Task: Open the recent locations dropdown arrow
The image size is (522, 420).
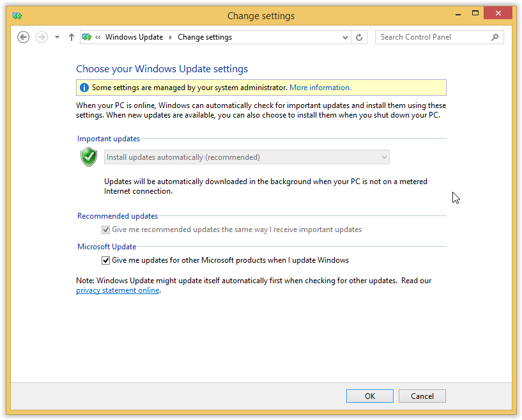Action: pyautogui.click(x=58, y=37)
